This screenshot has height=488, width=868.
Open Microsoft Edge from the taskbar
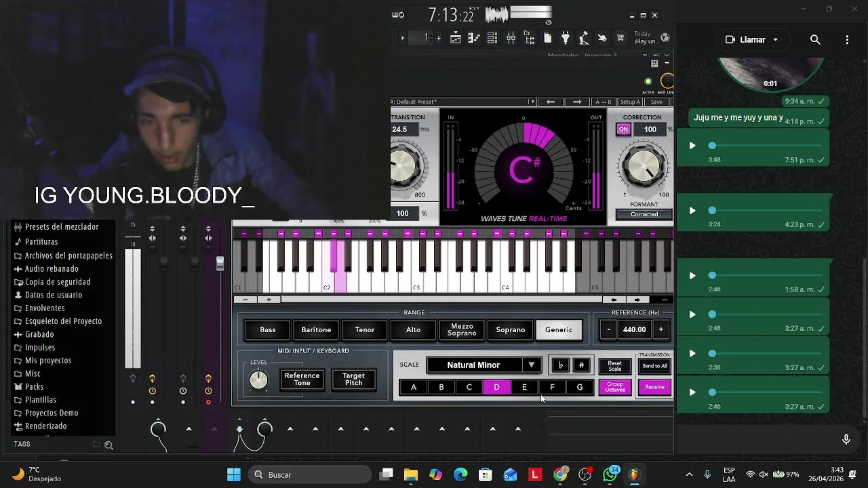460,474
